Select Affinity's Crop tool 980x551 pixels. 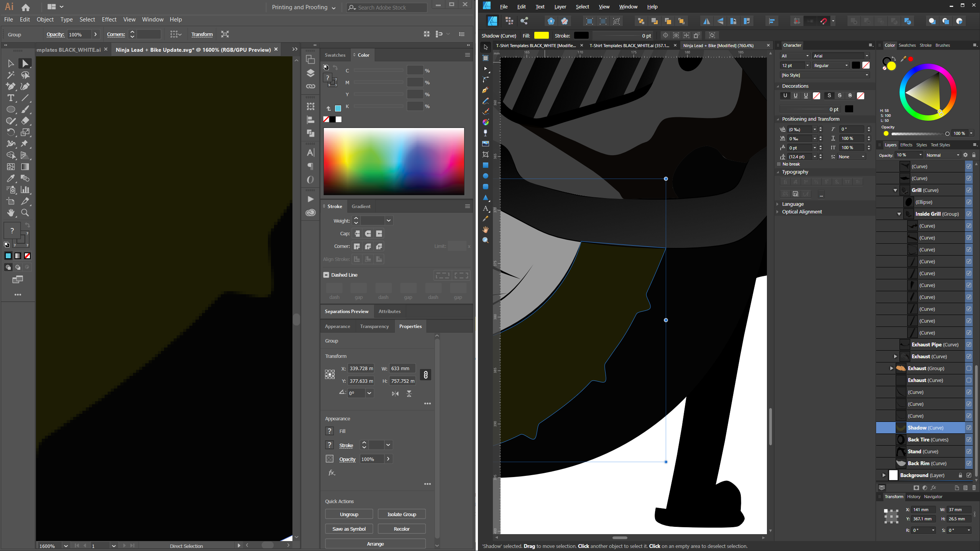486,154
